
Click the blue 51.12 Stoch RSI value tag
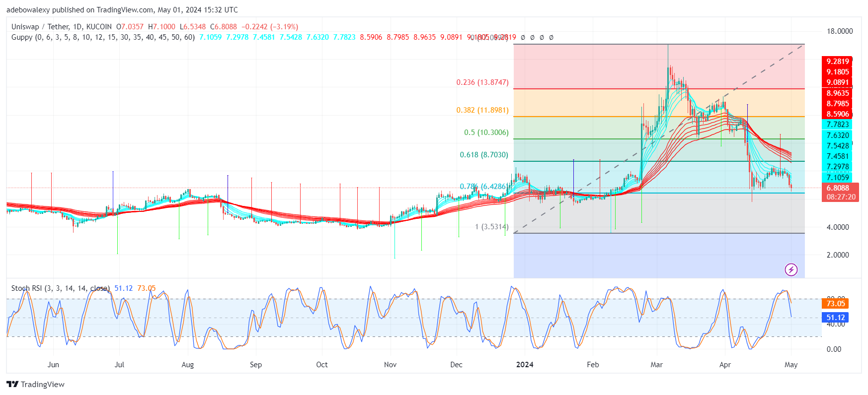pyautogui.click(x=835, y=318)
